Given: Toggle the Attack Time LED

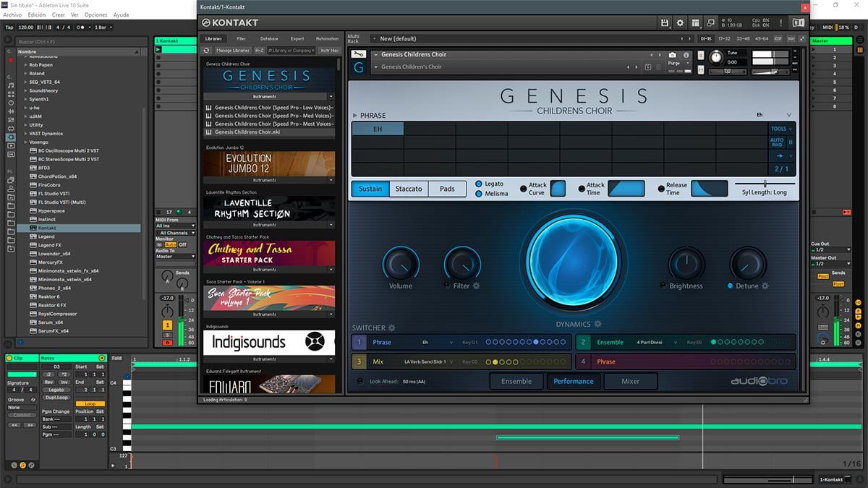Looking at the screenshot, I should 581,189.
